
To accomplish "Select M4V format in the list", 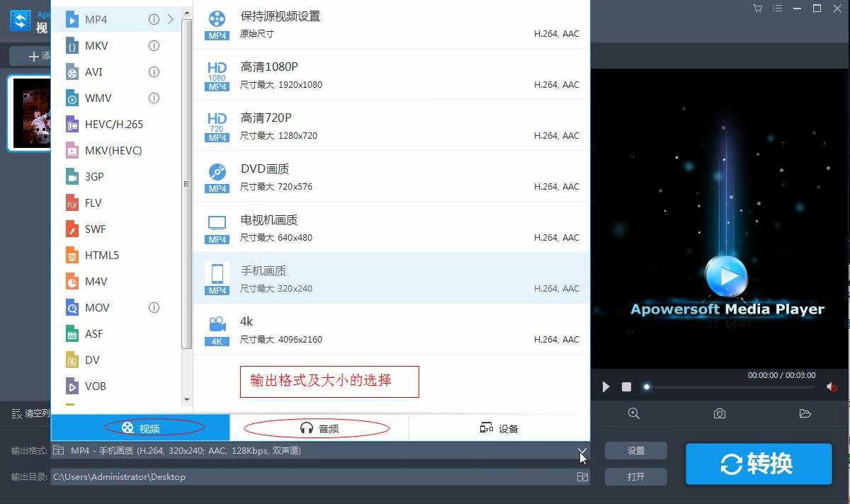I will click(x=116, y=281).
